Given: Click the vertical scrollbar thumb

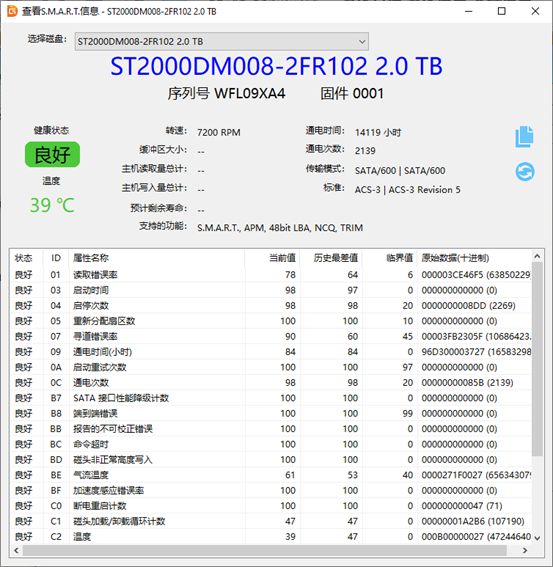Looking at the screenshot, I should (x=537, y=359).
